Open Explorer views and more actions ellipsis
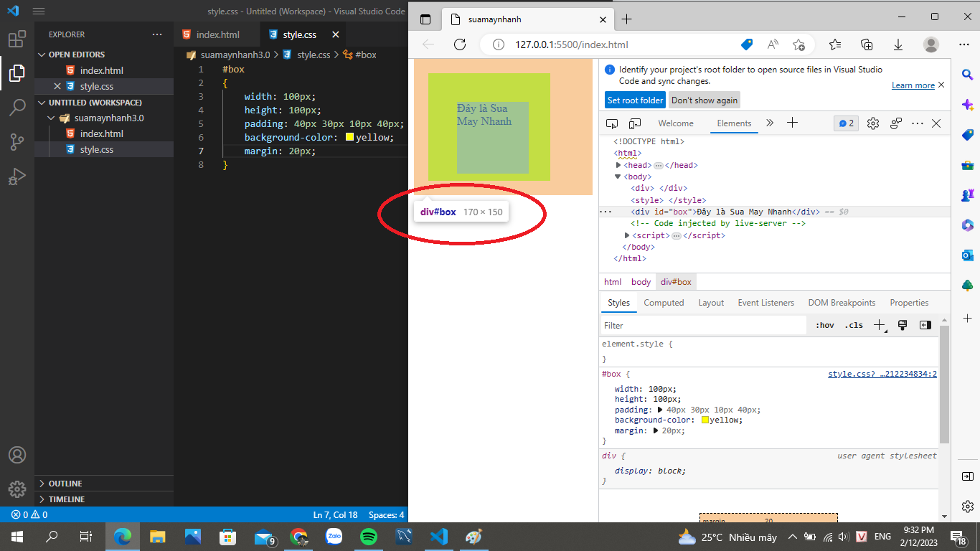This screenshot has width=980, height=551. 157,34
